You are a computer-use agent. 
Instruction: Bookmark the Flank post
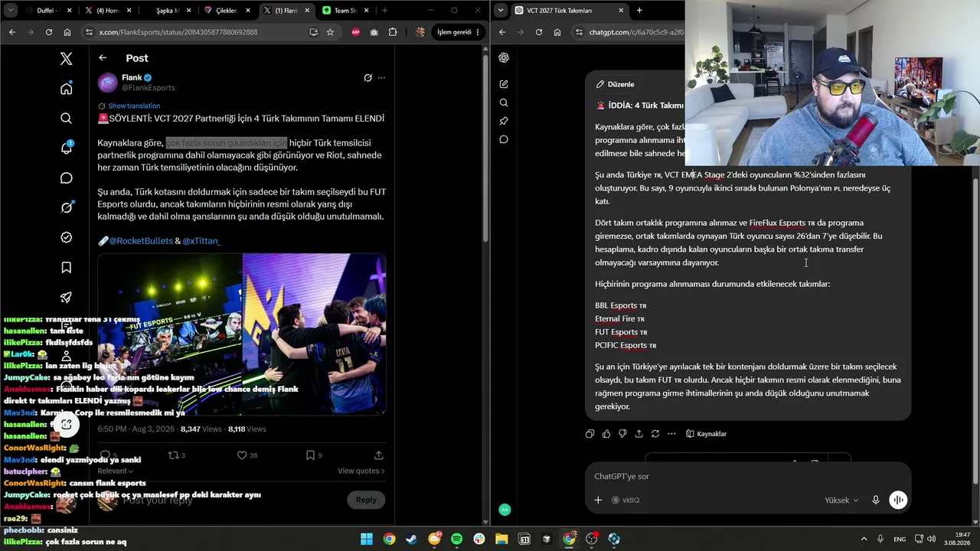click(310, 455)
